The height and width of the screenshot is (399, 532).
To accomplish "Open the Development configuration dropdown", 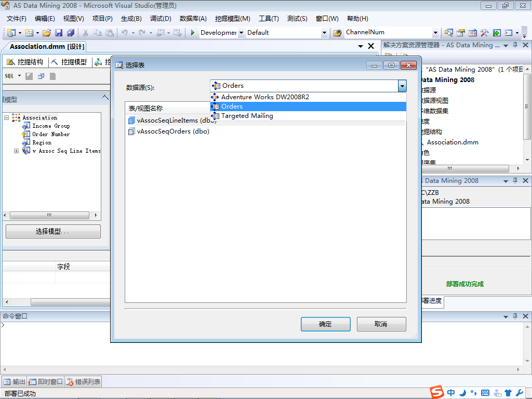I will pyautogui.click(x=241, y=33).
